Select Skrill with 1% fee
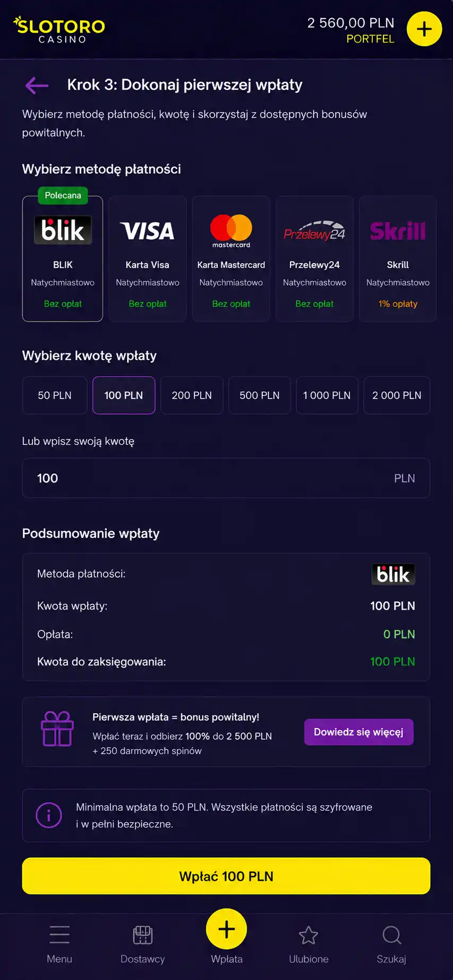The width and height of the screenshot is (453, 980). 398,259
